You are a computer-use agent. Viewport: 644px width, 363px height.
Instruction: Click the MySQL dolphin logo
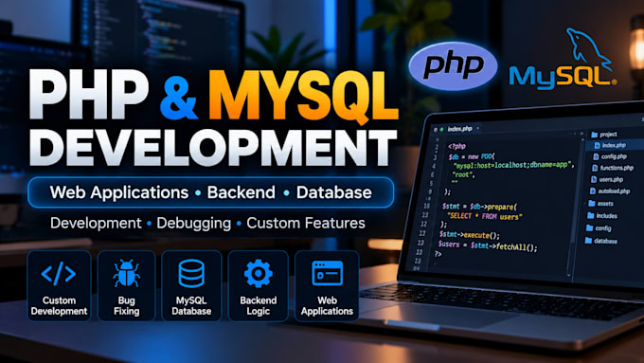pos(563,59)
